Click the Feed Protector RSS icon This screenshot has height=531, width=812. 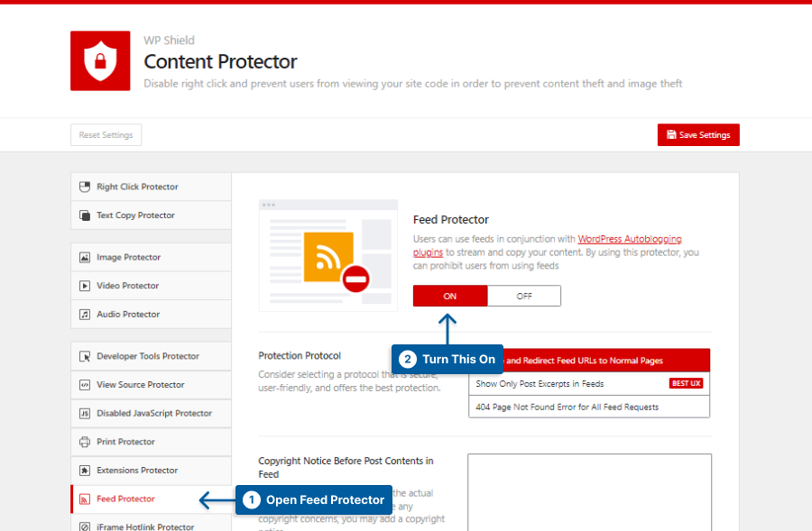pos(85,499)
